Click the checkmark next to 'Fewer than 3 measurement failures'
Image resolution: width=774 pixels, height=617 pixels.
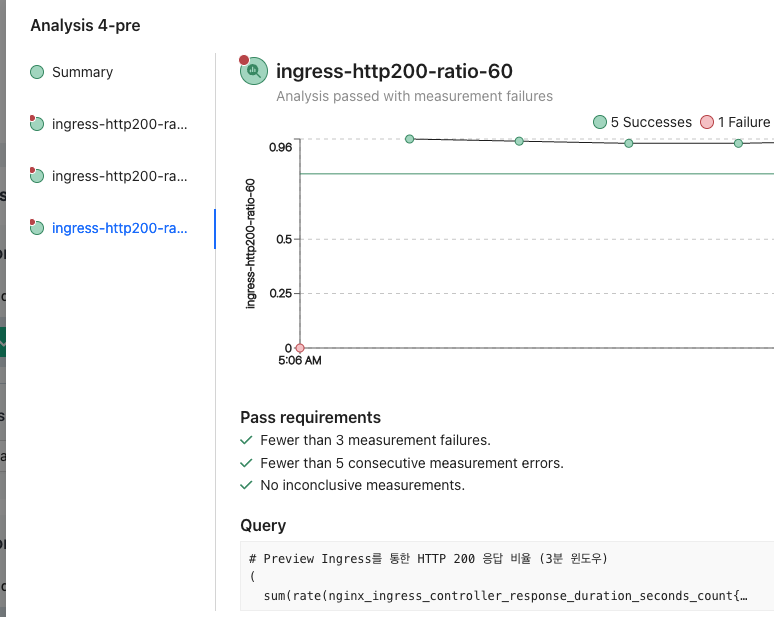(246, 440)
